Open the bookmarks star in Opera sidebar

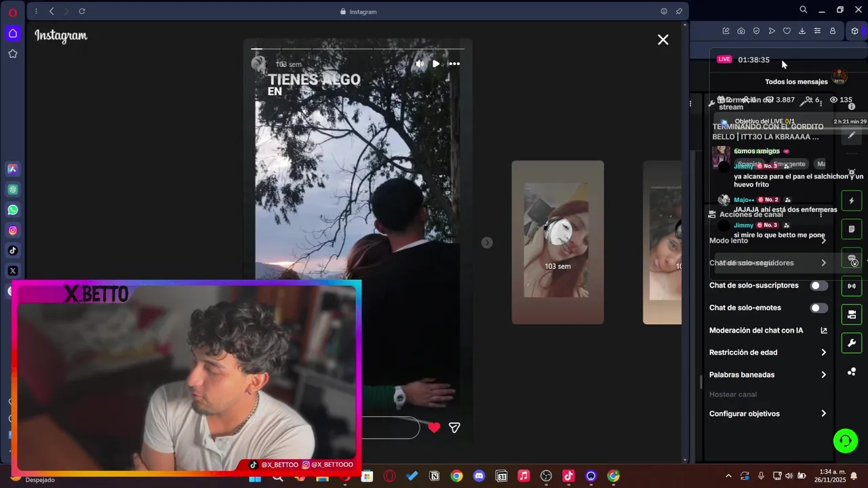click(13, 54)
